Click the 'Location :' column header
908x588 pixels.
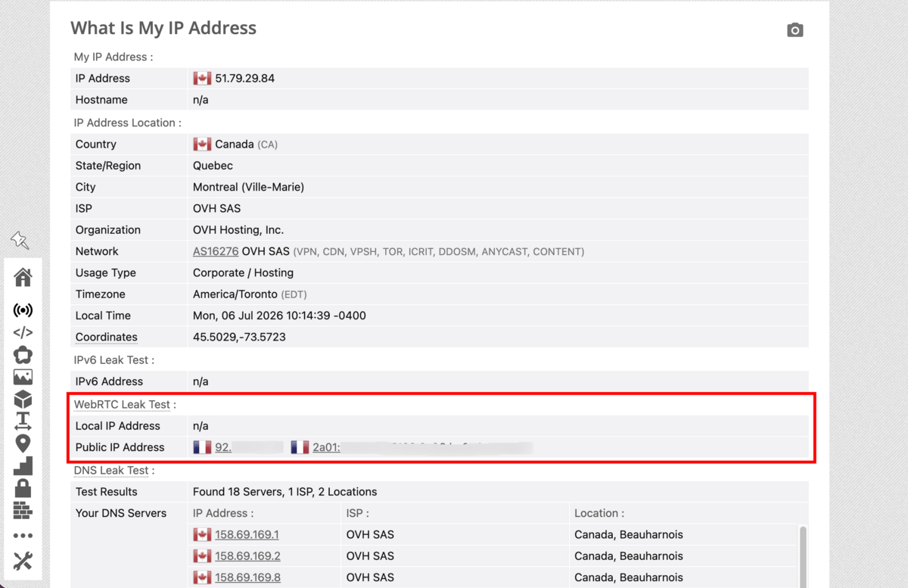click(x=599, y=513)
